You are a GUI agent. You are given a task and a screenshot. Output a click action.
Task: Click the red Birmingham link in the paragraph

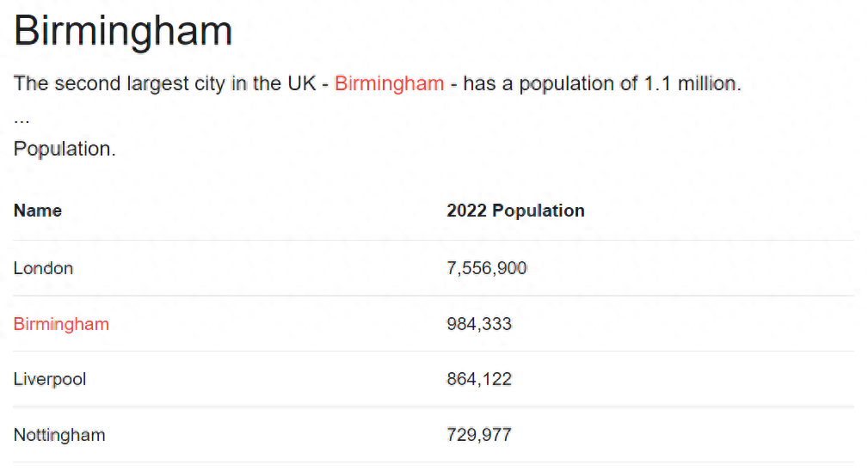tap(389, 83)
